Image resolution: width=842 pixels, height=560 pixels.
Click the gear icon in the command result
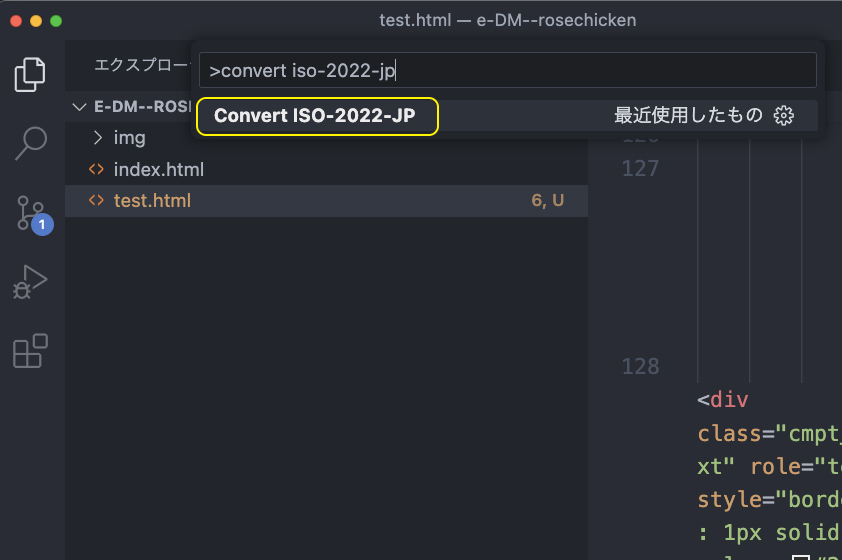(x=783, y=115)
